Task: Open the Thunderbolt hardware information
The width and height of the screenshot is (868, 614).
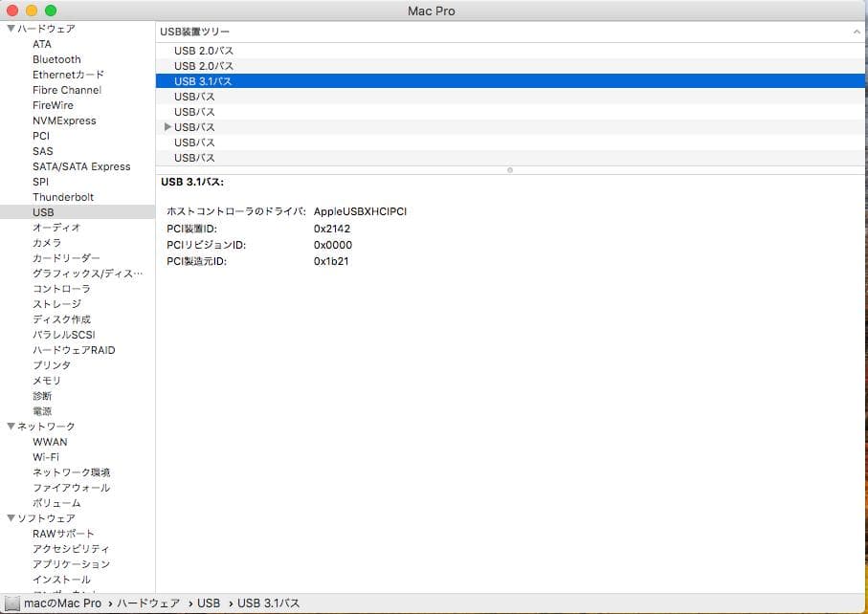Action: click(x=64, y=197)
